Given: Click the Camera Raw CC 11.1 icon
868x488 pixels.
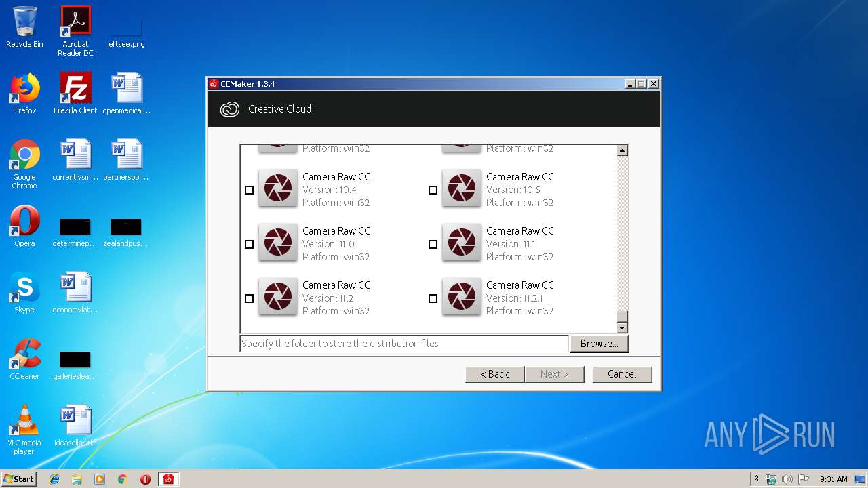Looking at the screenshot, I should click(x=462, y=242).
